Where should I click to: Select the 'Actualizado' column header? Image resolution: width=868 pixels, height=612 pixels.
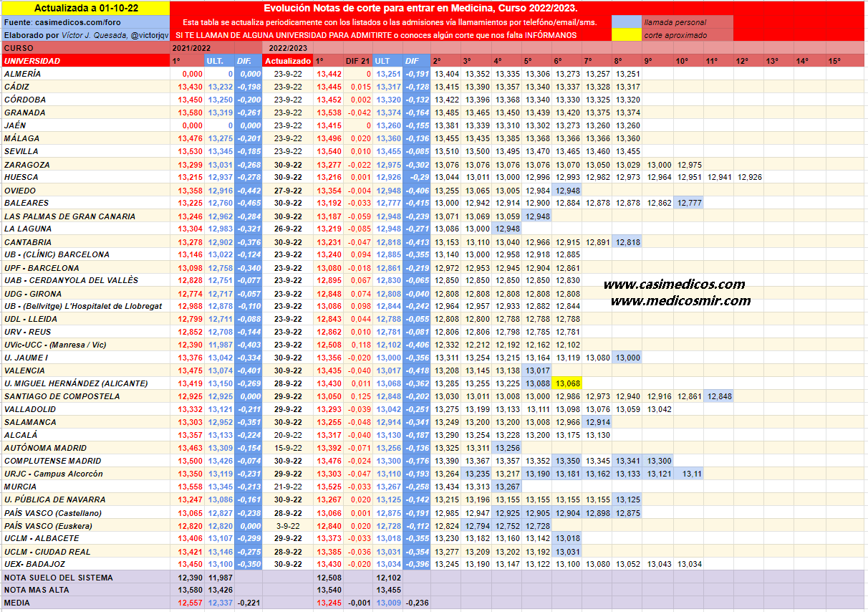[288, 61]
